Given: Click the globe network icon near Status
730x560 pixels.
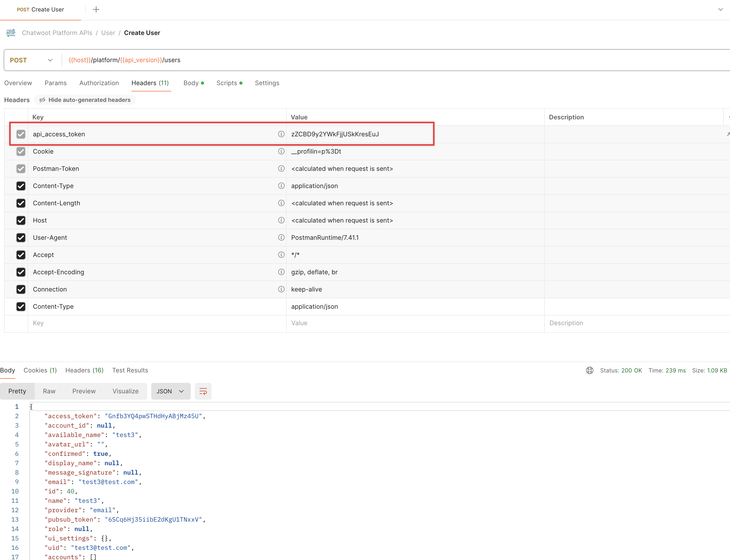Looking at the screenshot, I should click(589, 370).
